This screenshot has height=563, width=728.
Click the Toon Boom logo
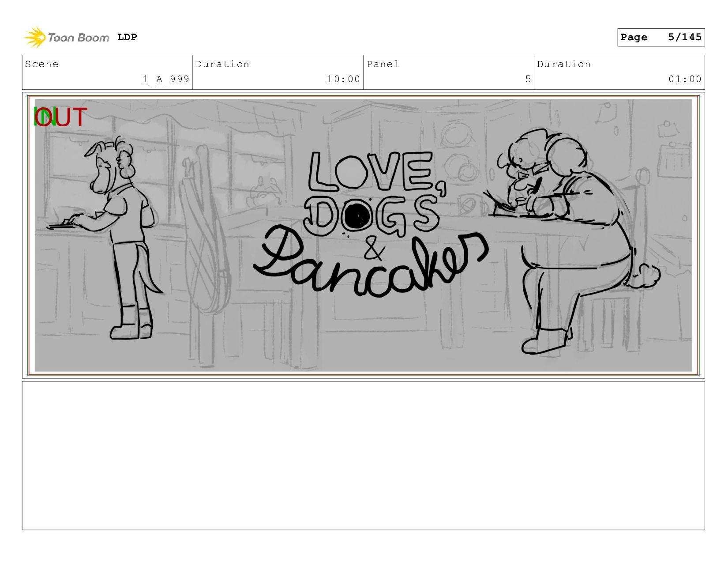pos(66,38)
